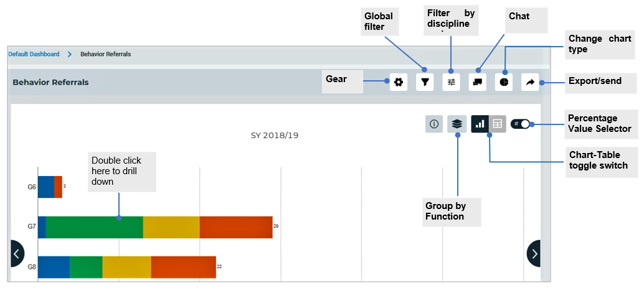Open the group by function layers icon
644x288 pixels.
click(x=457, y=124)
